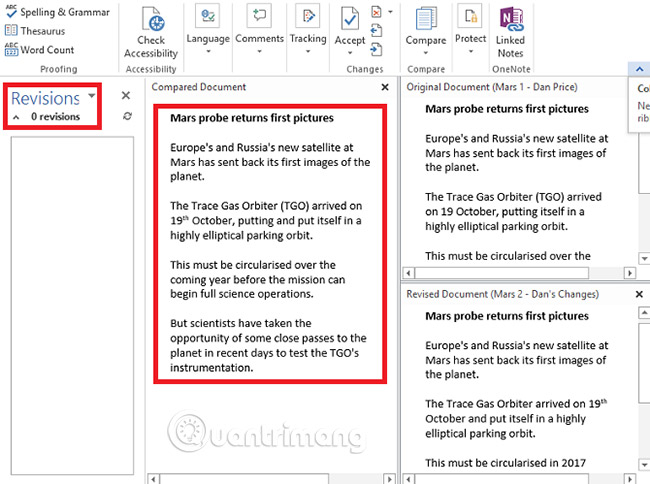Click the Compare documents icon
This screenshot has width=650, height=484.
[426, 19]
